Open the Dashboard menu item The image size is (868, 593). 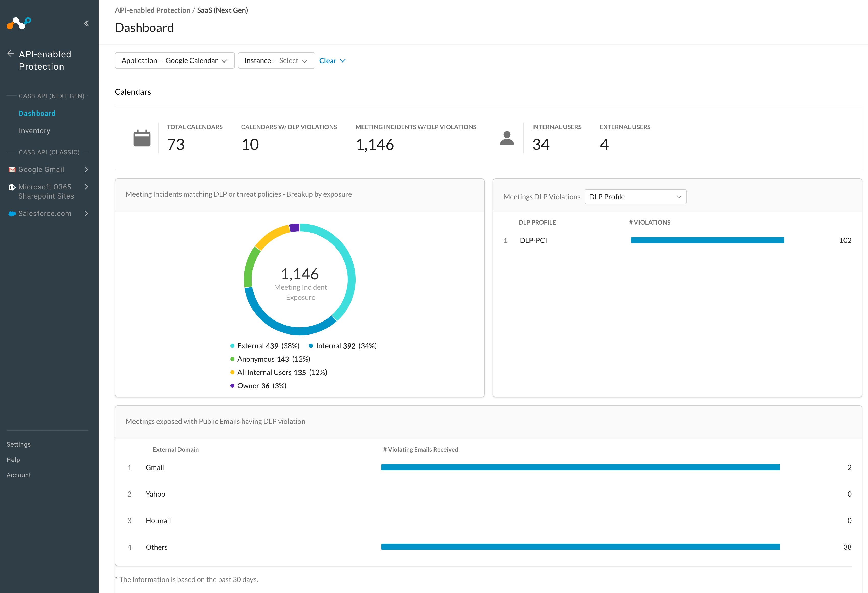[37, 113]
